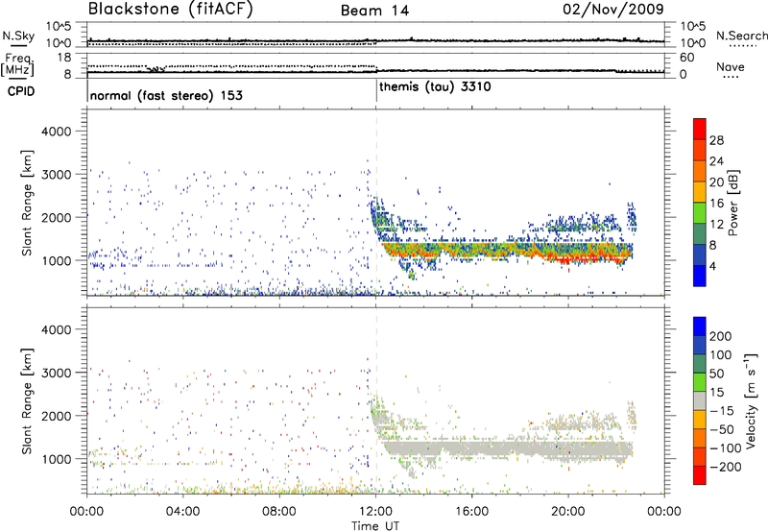Click the -15 tick on velocity scale

pyautogui.click(x=721, y=411)
